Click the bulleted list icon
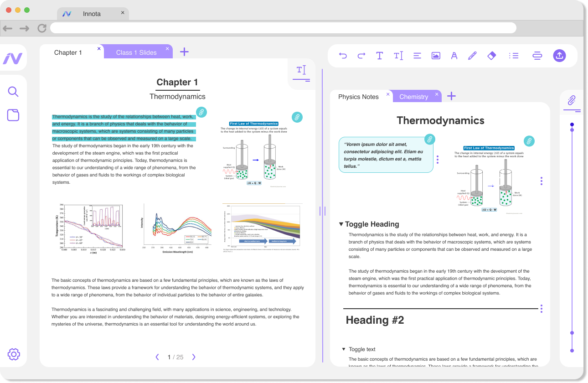Image resolution: width=588 pixels, height=383 pixels. click(x=514, y=56)
